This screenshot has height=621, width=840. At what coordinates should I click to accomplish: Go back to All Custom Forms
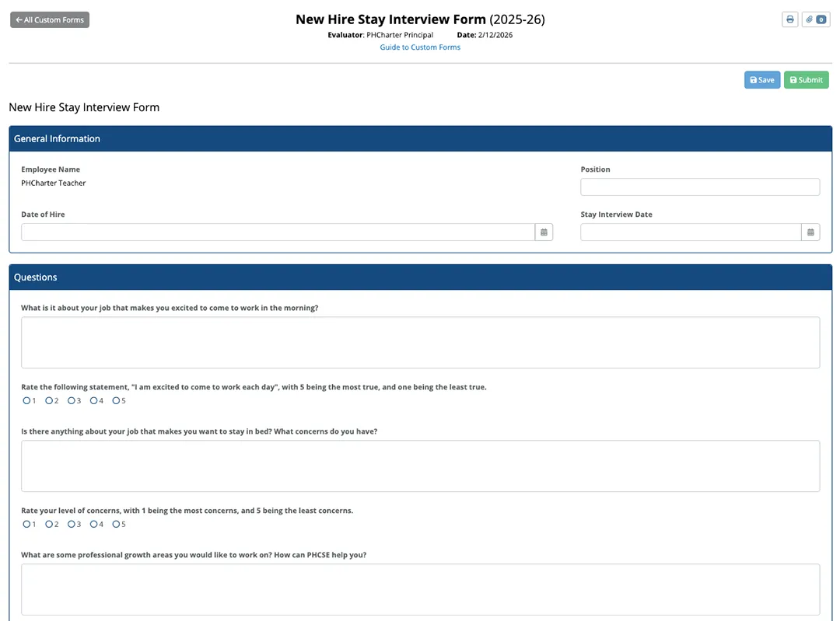point(50,20)
